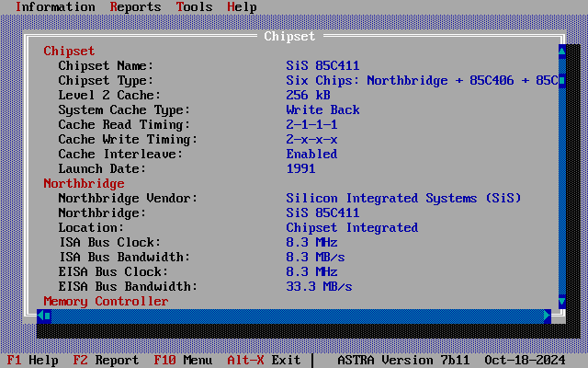Click the ISA Bus Clock label
The height and width of the screenshot is (368, 588).
(109, 242)
